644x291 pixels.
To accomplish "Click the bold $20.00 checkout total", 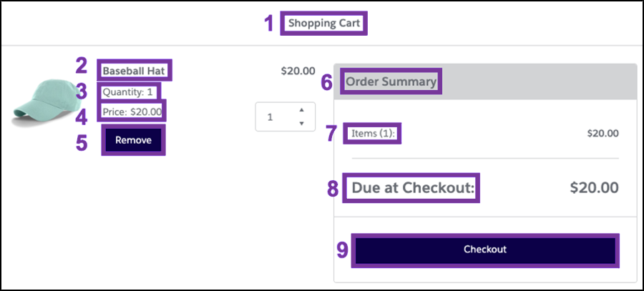I will pos(594,188).
